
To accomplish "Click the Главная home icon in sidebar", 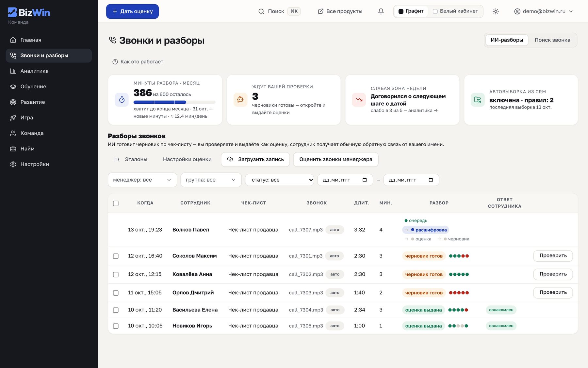I will 13,40.
